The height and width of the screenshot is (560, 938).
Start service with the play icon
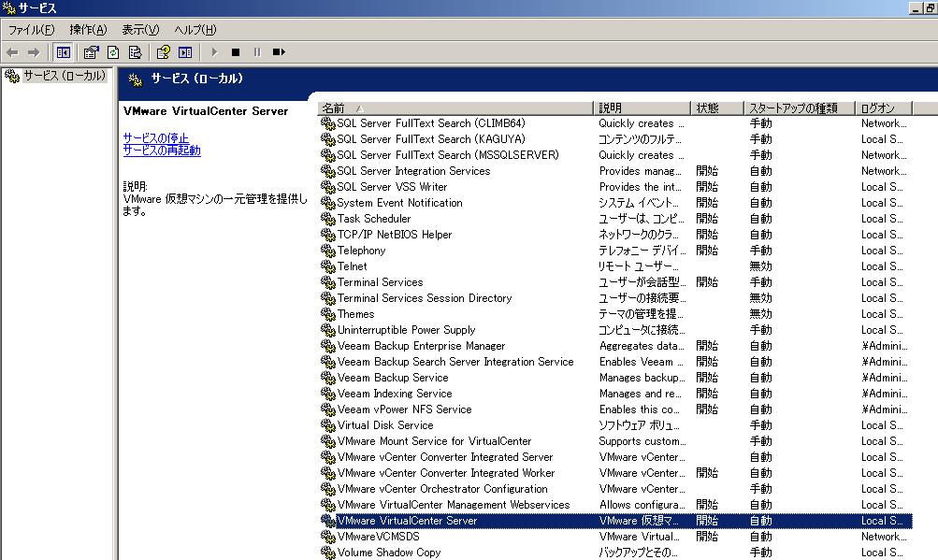click(x=215, y=52)
